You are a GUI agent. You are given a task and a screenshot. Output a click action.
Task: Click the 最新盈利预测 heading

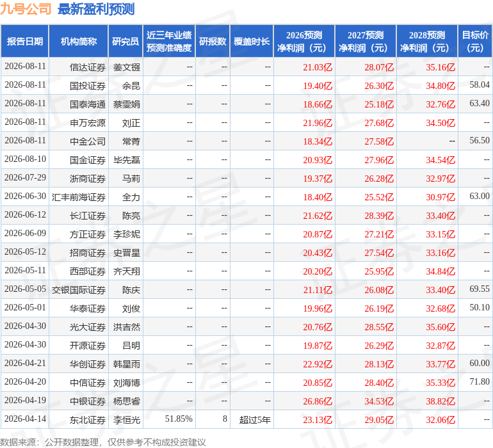[96, 9]
